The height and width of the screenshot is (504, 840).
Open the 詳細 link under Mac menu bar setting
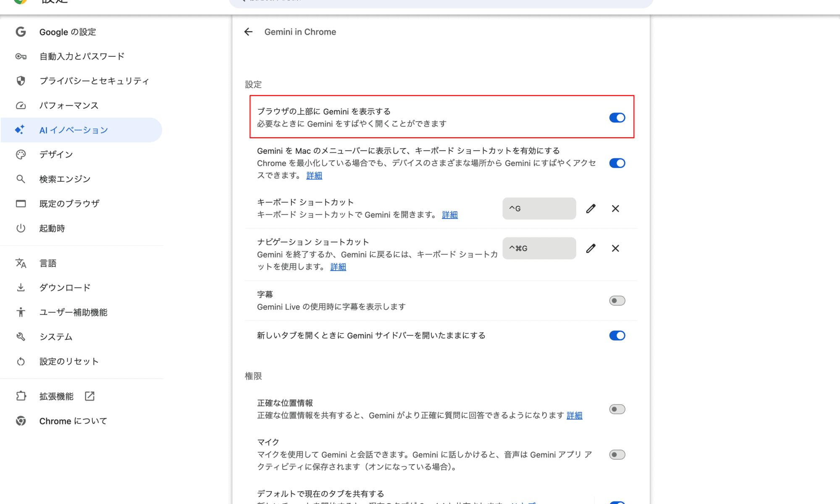click(x=314, y=176)
